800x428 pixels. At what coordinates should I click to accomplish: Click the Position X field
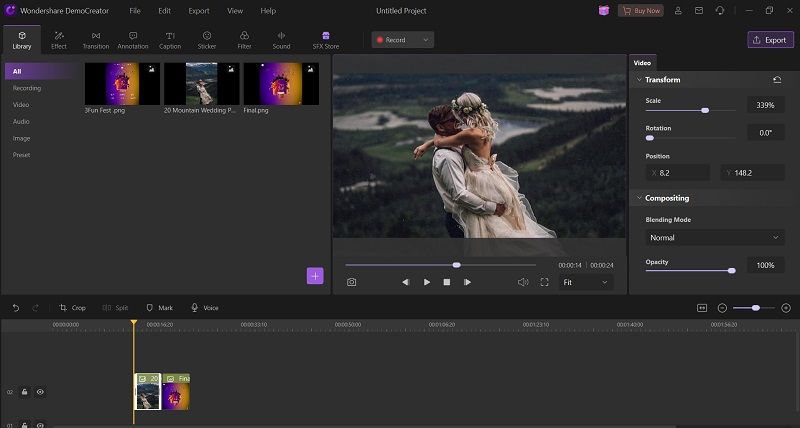click(x=678, y=173)
